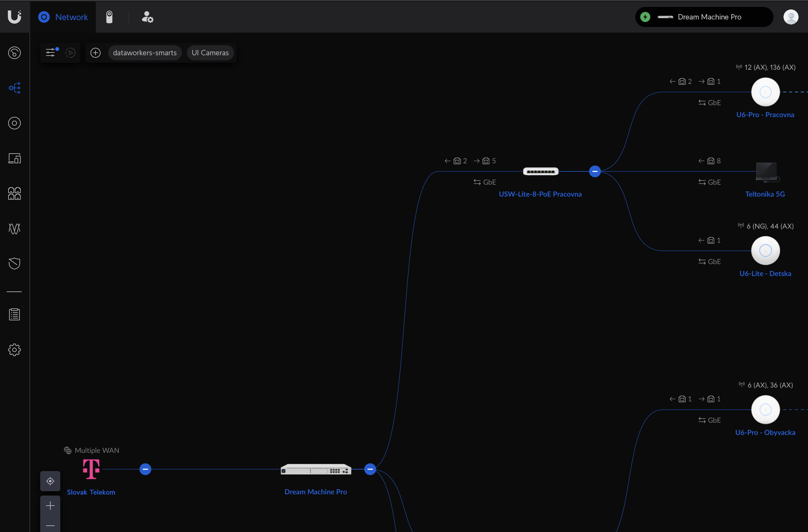The height and width of the screenshot is (532, 808).
Task: Open the Dashboard sidebar icon
Action: [14, 52]
